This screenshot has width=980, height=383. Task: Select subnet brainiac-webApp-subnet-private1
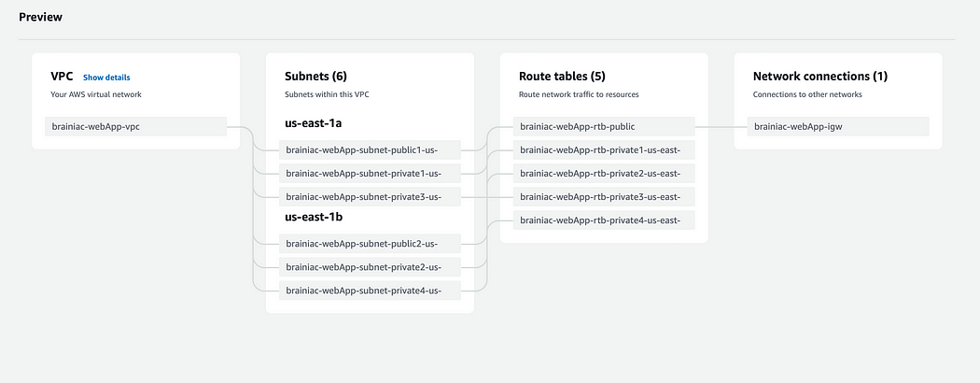[x=370, y=174]
